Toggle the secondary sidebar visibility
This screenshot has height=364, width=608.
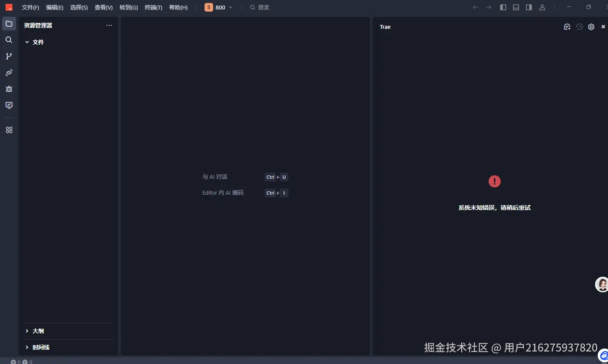pyautogui.click(x=529, y=7)
